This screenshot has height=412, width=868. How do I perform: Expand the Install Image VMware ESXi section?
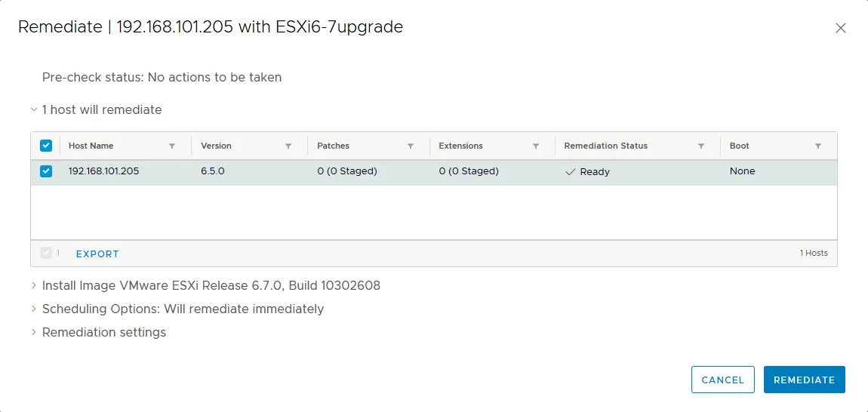[34, 286]
